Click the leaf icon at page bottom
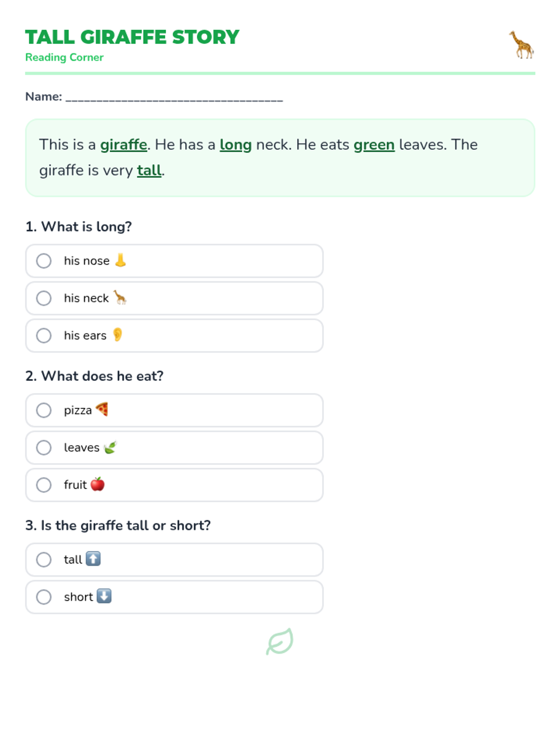 (280, 641)
